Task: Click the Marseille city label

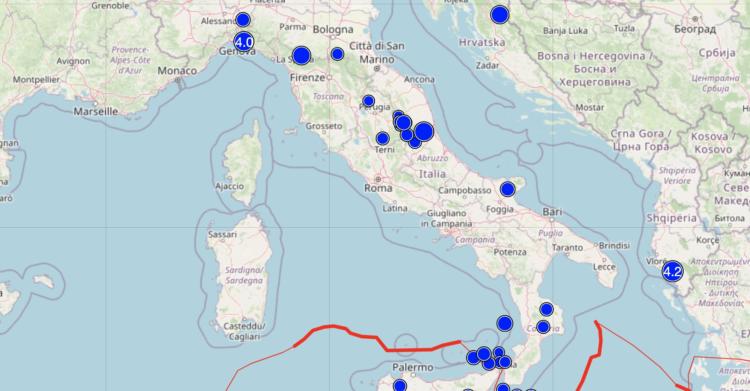Action: pyautogui.click(x=96, y=112)
